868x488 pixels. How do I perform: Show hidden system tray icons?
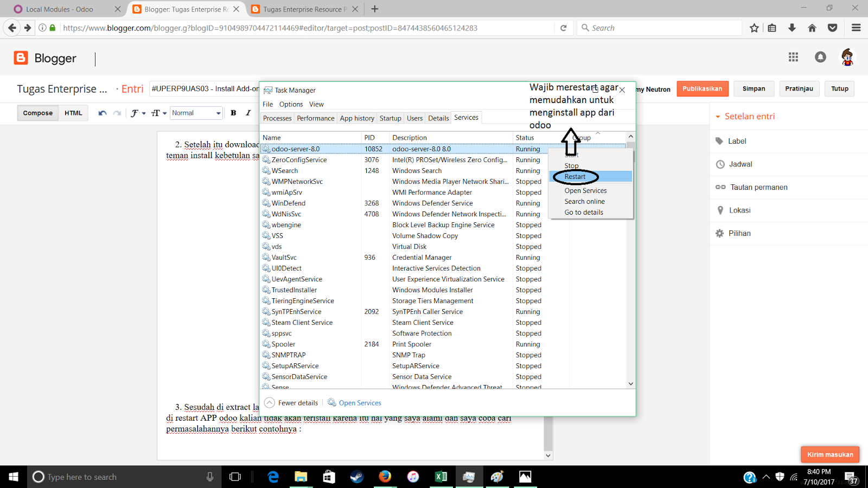coord(766,477)
